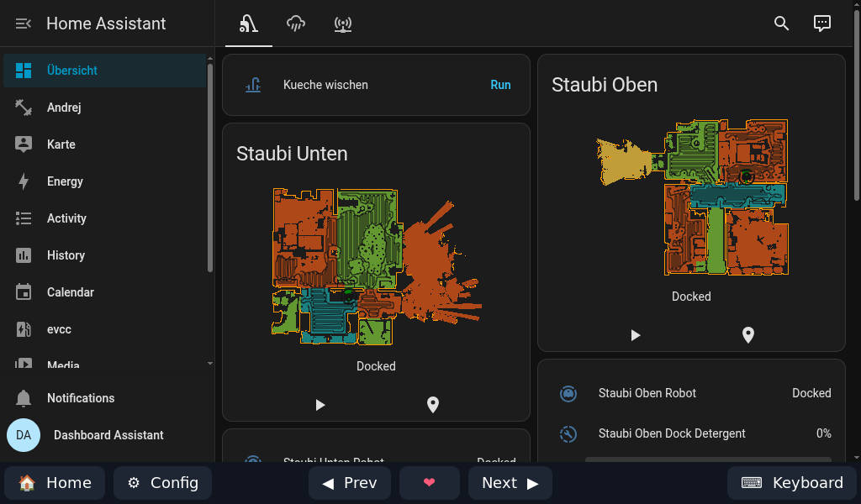Open Dashboard Assistant user profile
Screen dimensions: 861x504
click(105, 435)
